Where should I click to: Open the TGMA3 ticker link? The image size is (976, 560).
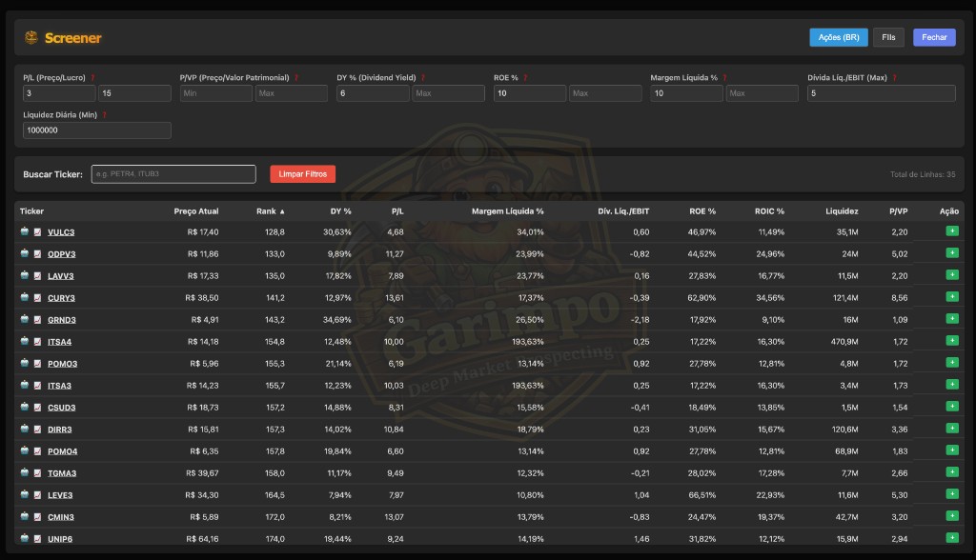64,472
